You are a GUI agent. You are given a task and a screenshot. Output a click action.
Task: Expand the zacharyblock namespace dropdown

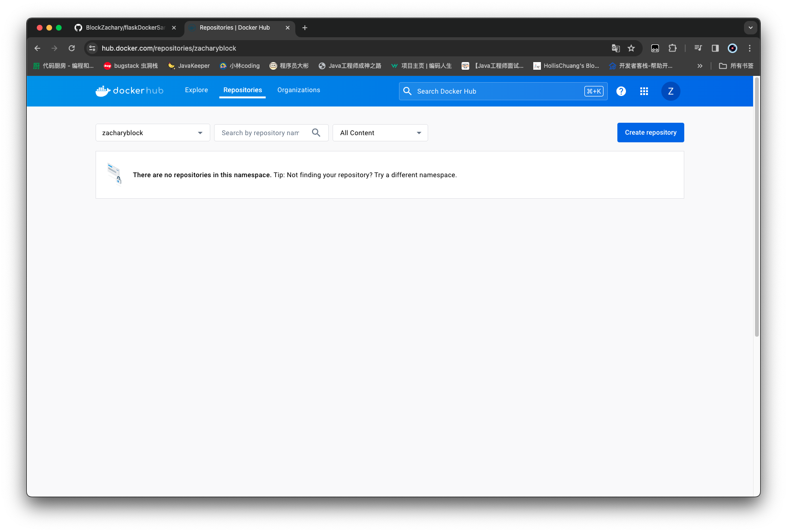pyautogui.click(x=153, y=133)
